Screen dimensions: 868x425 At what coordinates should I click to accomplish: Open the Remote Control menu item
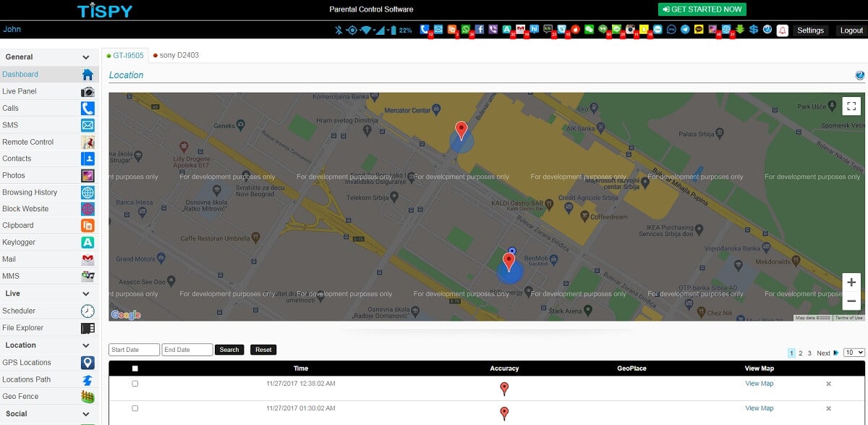[49, 142]
